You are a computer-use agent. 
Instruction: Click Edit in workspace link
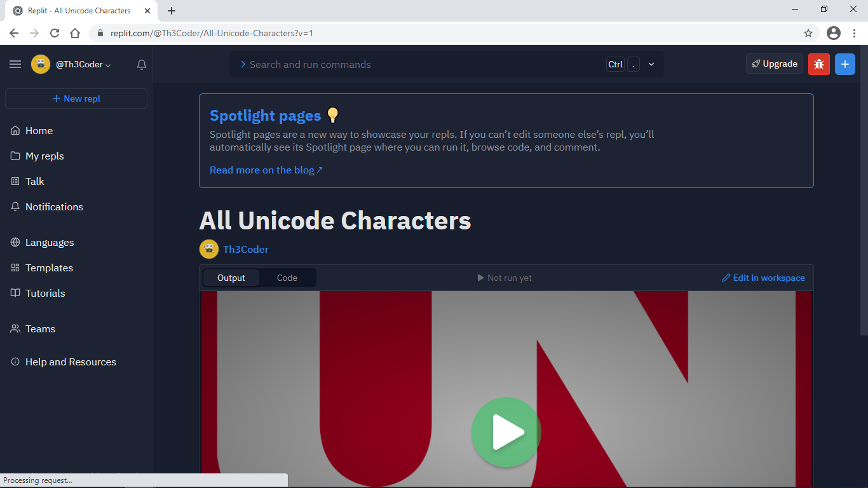pos(764,278)
